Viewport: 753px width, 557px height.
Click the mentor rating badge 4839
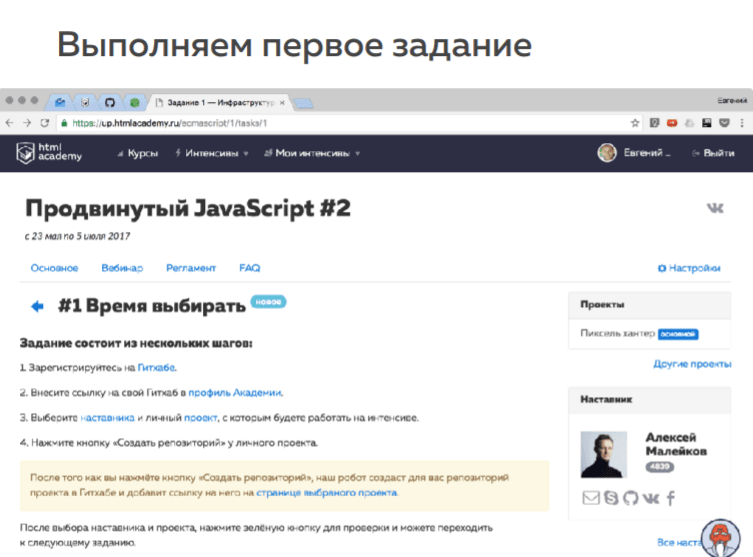[x=660, y=466]
